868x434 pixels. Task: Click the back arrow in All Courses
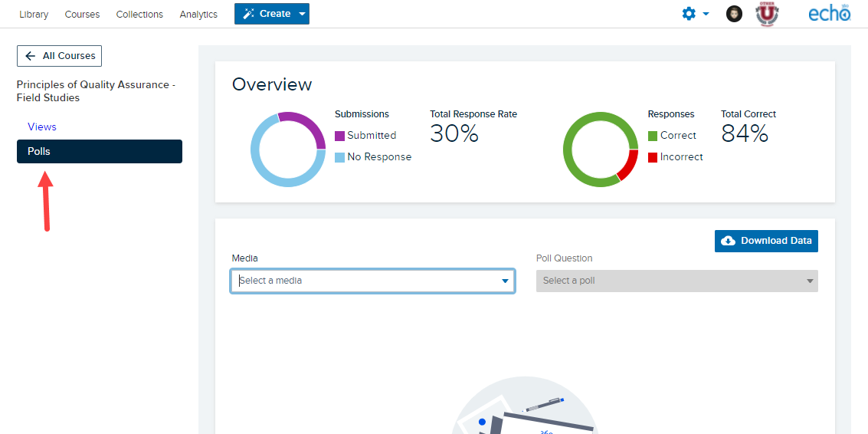pyautogui.click(x=31, y=56)
